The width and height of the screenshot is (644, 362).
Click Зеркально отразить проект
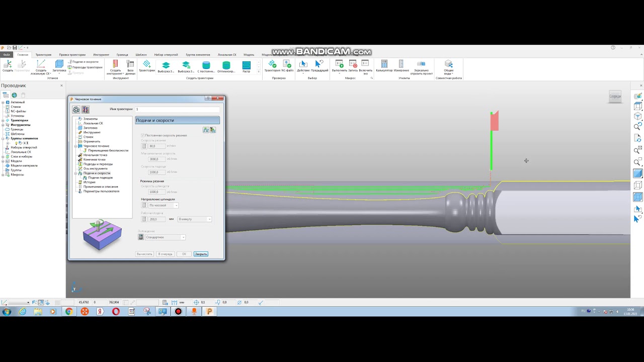[422, 67]
